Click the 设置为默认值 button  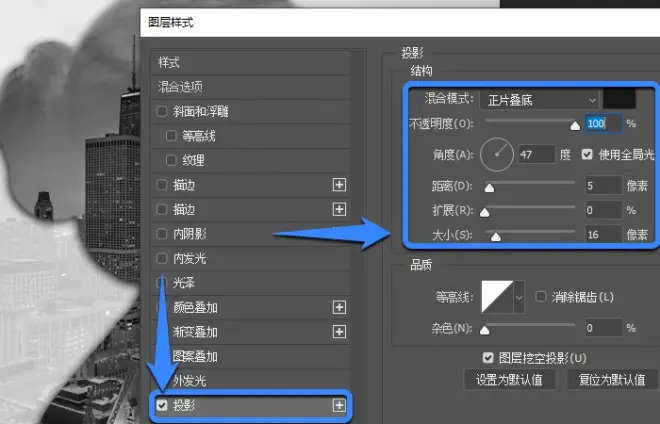(x=509, y=380)
